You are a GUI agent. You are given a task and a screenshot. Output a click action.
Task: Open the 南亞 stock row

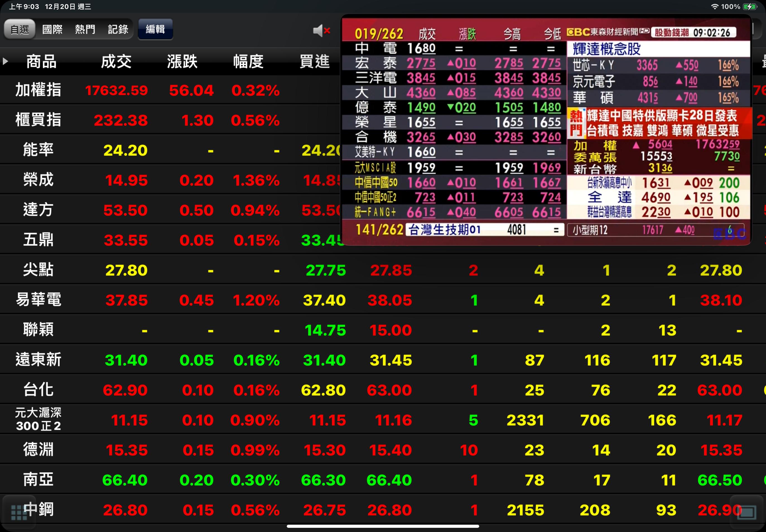coord(383,480)
